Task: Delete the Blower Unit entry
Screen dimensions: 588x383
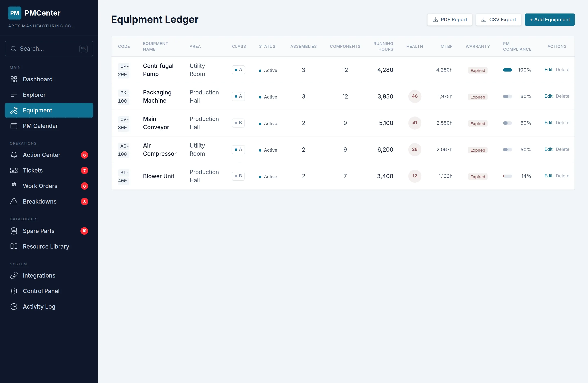Action: 562,176
